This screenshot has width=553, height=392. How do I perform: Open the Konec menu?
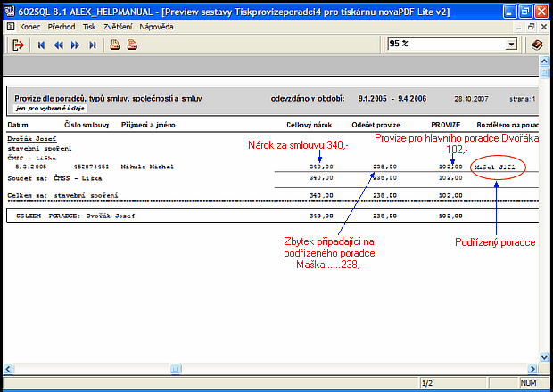tap(30, 27)
